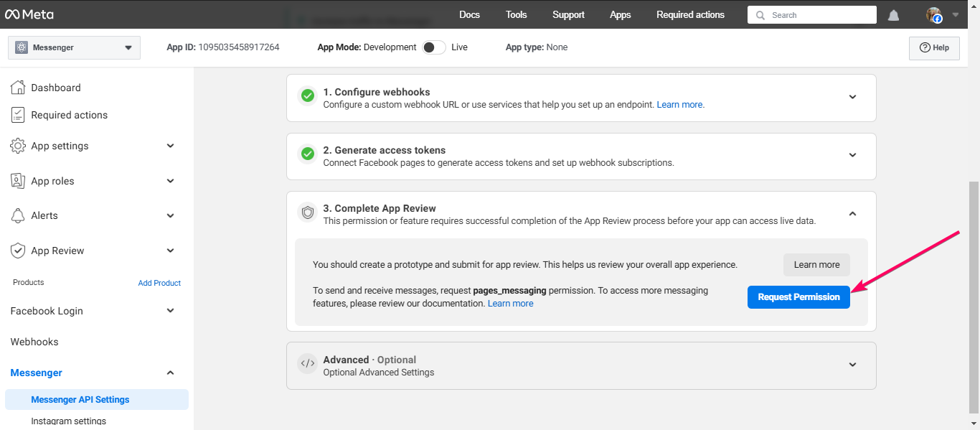
Task: Open the Docs menu
Action: tap(469, 14)
